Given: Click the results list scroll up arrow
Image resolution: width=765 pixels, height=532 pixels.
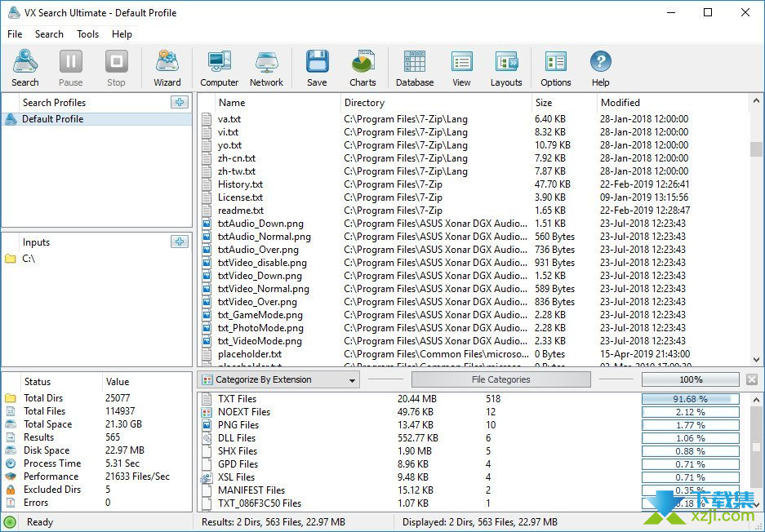Looking at the screenshot, I should pyautogui.click(x=756, y=100).
